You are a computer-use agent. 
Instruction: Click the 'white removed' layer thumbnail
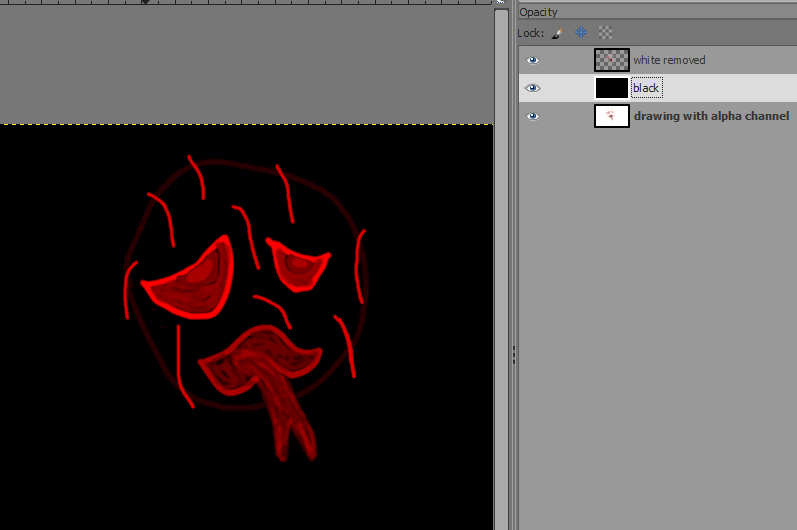pos(611,60)
